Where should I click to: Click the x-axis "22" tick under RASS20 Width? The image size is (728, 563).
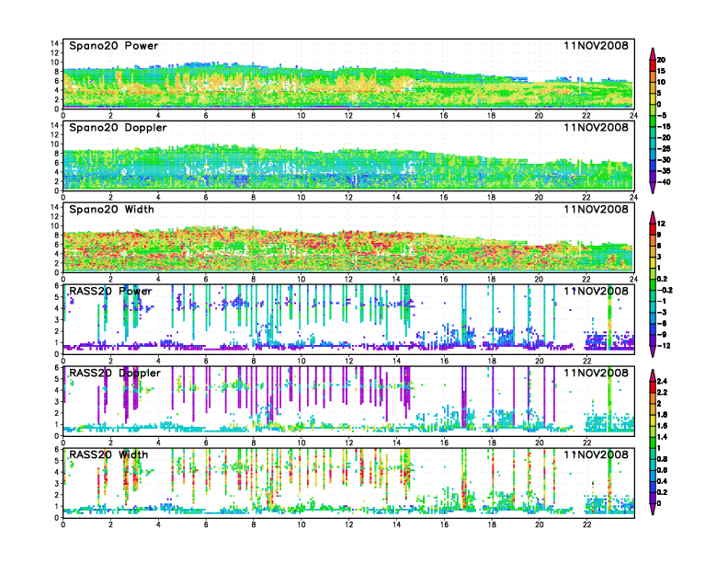(x=586, y=524)
